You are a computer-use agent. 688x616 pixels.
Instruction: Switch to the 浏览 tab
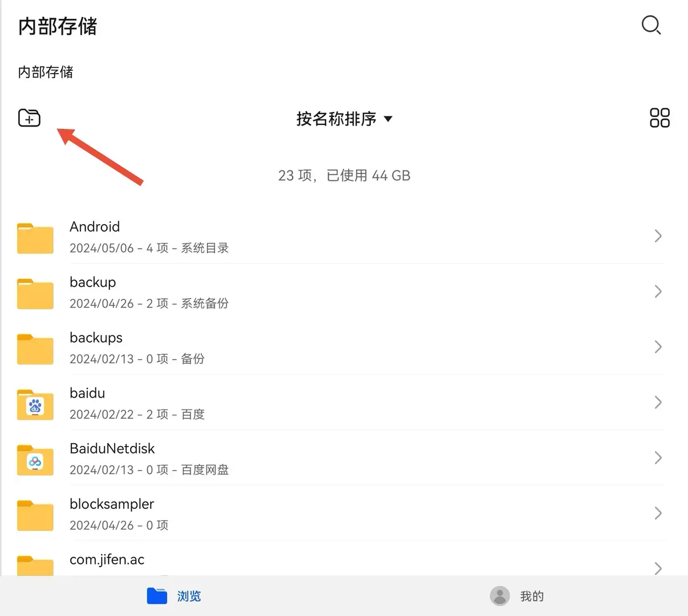tap(173, 596)
